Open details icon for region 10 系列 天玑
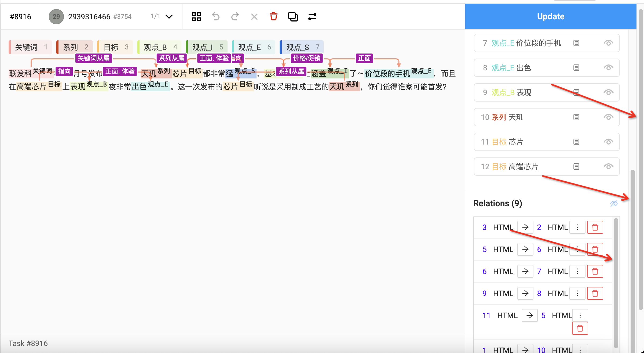Viewport: 644px width, 353px height. 576,117
